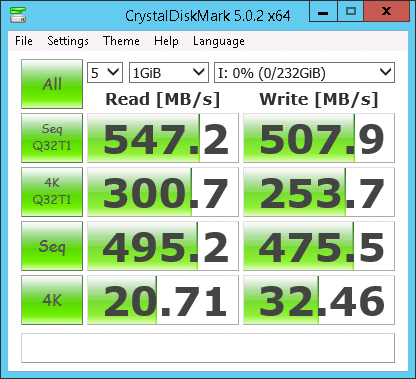The image size is (416, 379).
Task: Run the plain 4K benchmark
Action: pos(52,300)
